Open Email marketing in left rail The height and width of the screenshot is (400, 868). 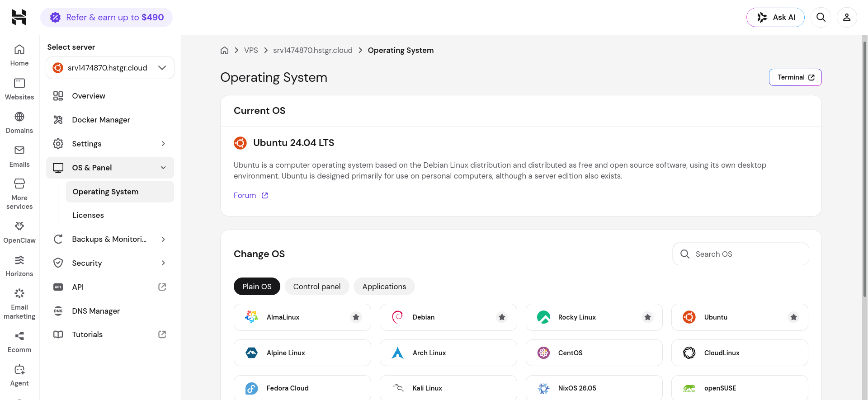19,304
